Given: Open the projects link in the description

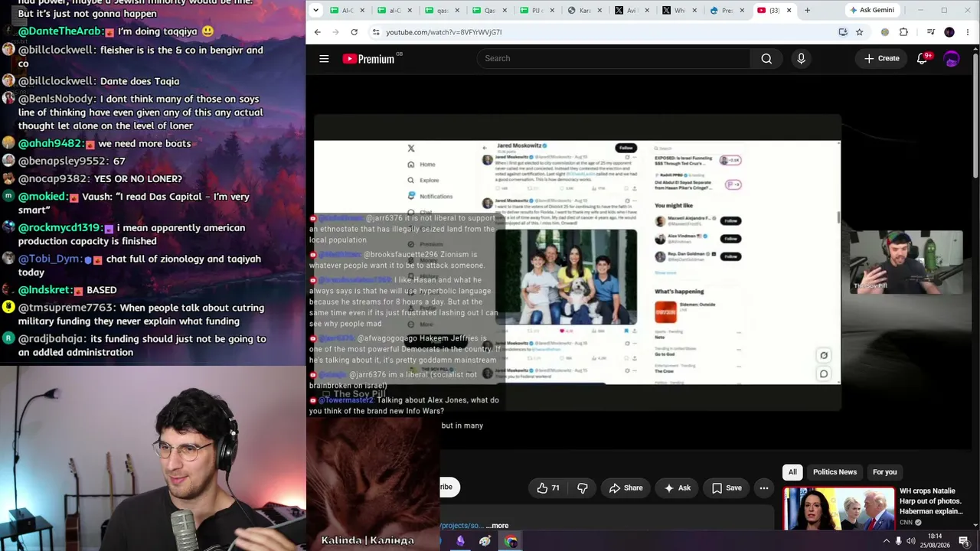Looking at the screenshot, I should click(462, 526).
